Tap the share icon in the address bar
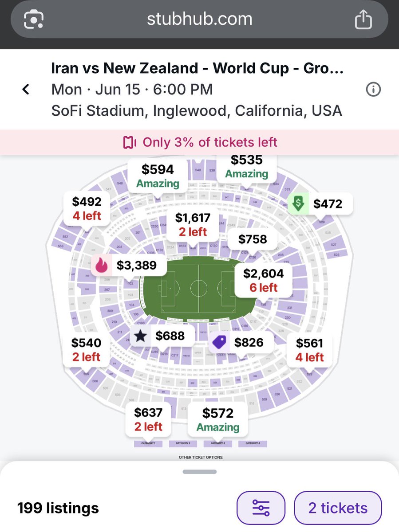 363,20
